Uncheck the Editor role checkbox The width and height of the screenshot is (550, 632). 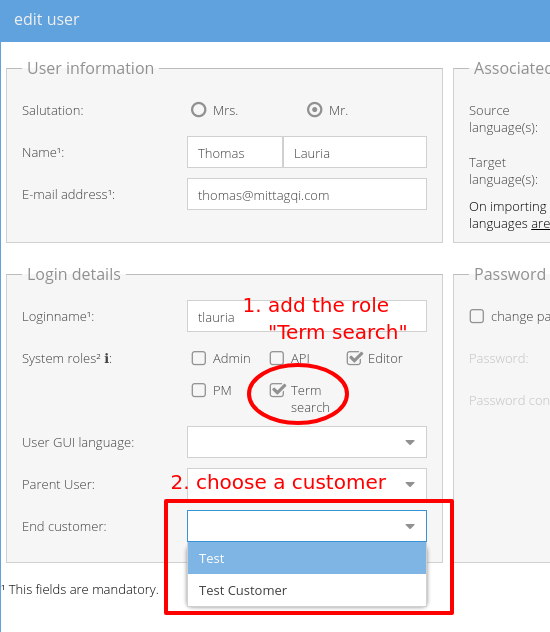[354, 358]
